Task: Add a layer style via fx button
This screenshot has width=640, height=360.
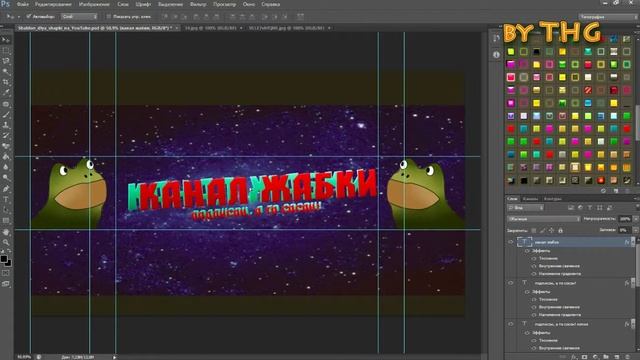Action: [574, 357]
